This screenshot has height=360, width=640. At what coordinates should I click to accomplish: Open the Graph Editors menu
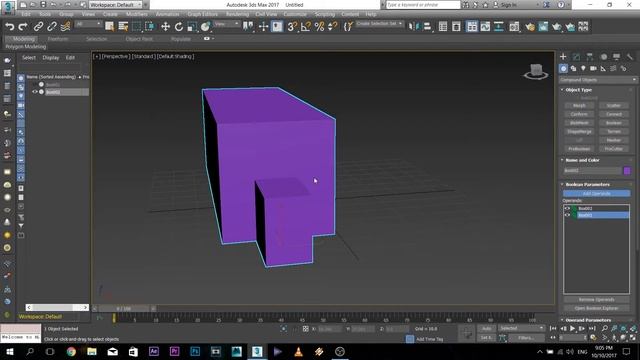click(x=202, y=14)
